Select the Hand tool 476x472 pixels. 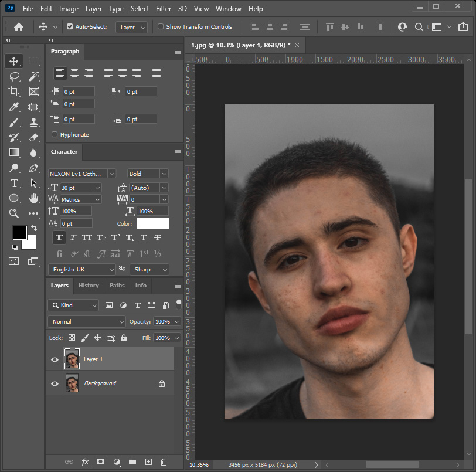point(33,198)
